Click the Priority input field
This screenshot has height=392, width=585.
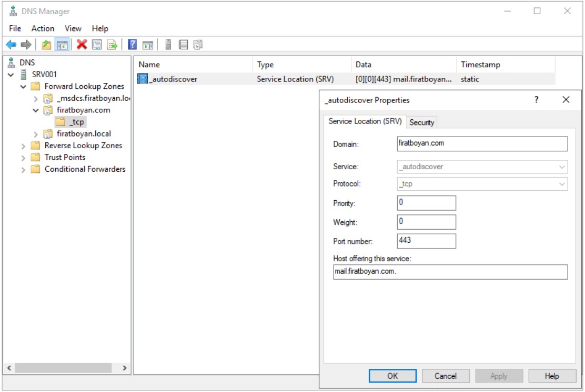[426, 203]
